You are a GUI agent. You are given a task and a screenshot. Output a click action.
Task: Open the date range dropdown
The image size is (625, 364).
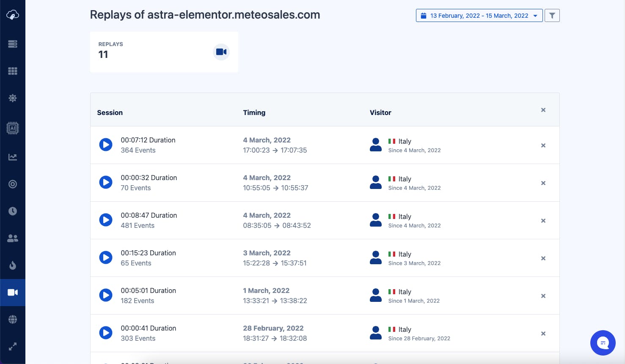479,16
